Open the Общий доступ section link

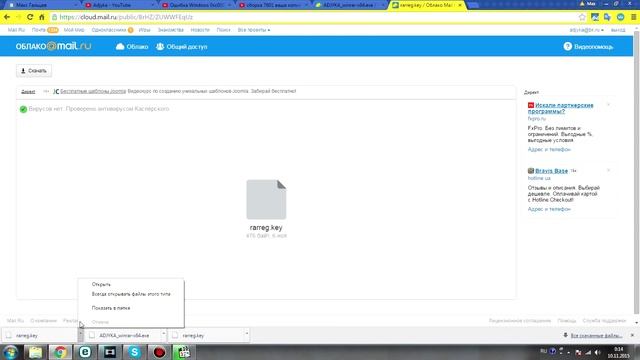182,47
